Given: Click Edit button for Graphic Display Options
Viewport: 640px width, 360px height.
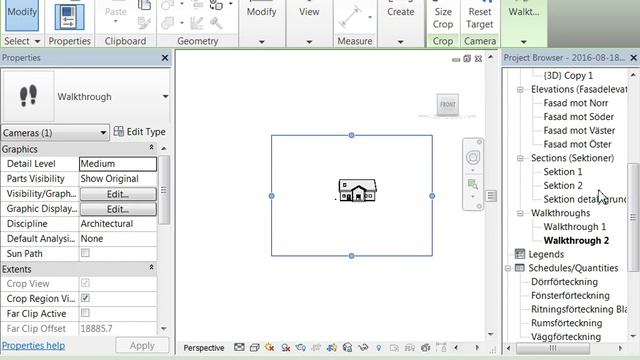Looking at the screenshot, I should pyautogui.click(x=118, y=209).
